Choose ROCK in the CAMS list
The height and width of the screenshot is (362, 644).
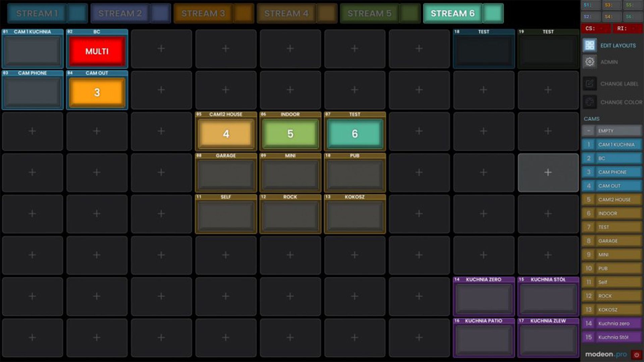pyautogui.click(x=612, y=296)
